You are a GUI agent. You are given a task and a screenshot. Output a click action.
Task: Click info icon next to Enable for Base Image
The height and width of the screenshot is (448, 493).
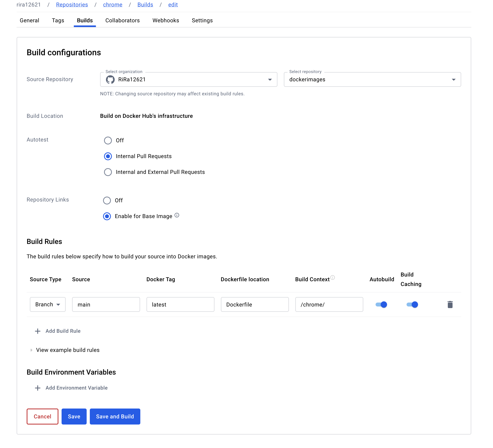177,215
